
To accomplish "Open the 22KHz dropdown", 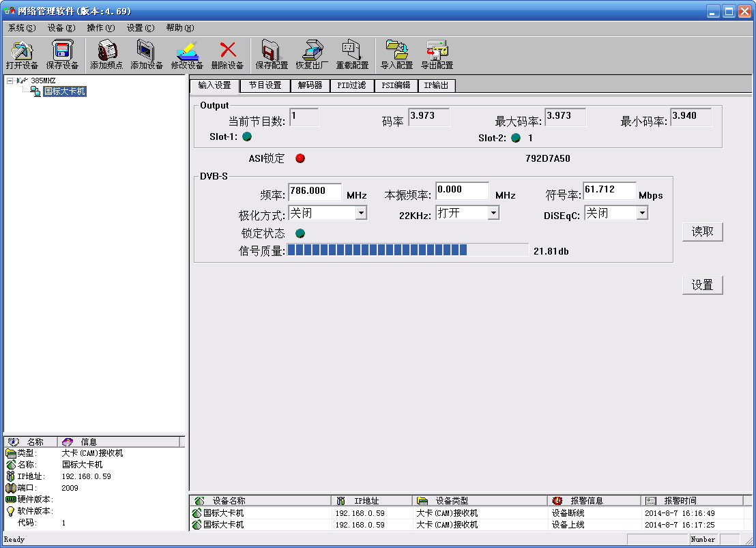I will click(493, 213).
